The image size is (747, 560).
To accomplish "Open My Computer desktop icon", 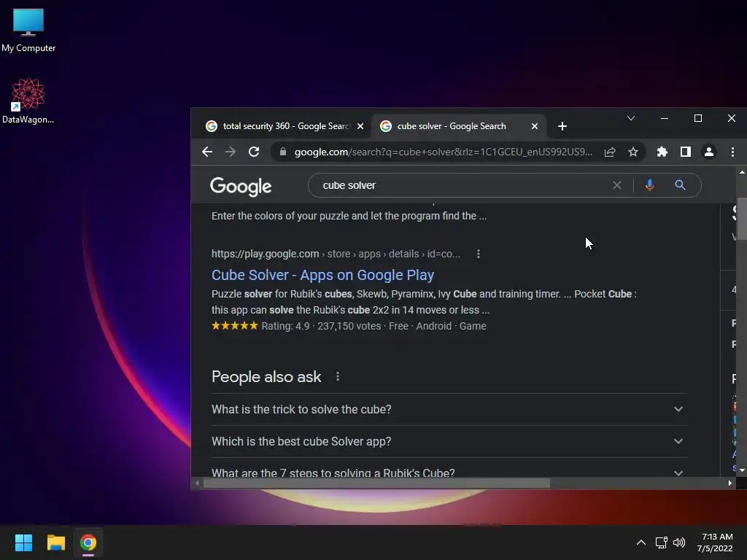I will click(x=28, y=31).
